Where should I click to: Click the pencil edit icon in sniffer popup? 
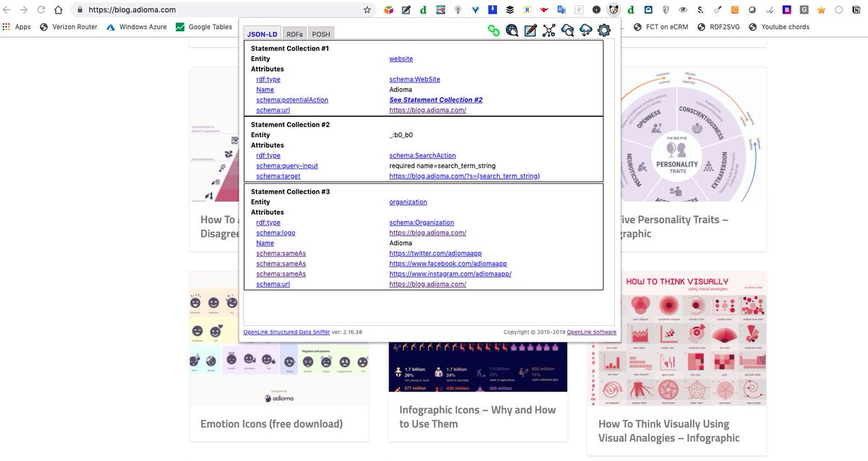point(530,30)
